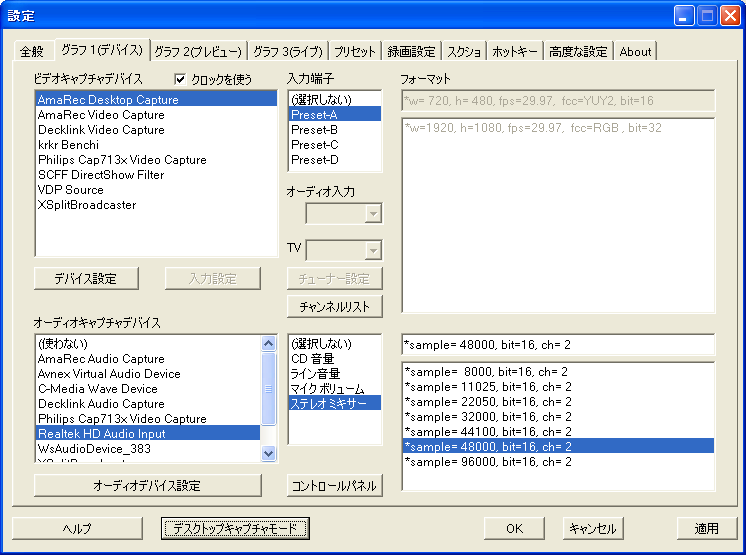Select sample= 22050 audio format
This screenshot has height=555, width=746.
pos(558,402)
